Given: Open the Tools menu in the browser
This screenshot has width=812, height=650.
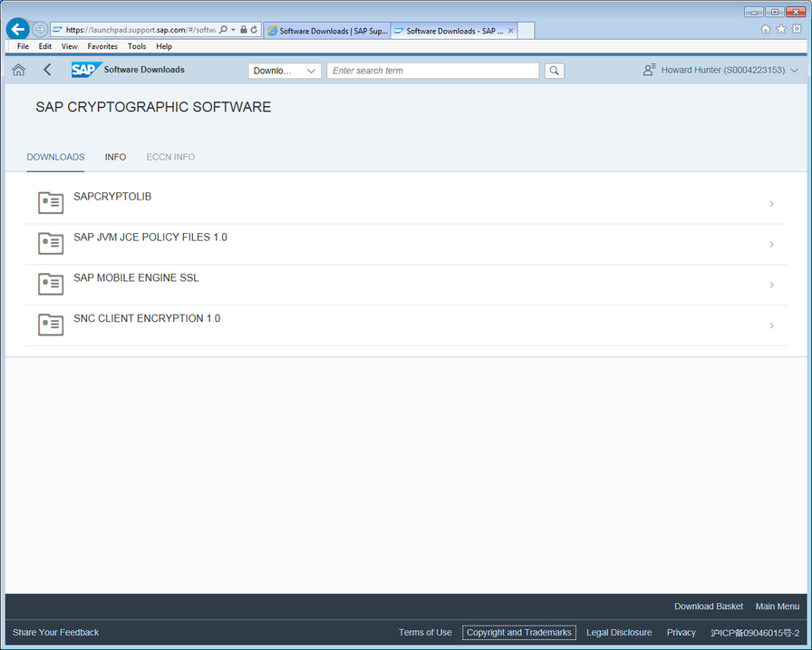Looking at the screenshot, I should (136, 46).
